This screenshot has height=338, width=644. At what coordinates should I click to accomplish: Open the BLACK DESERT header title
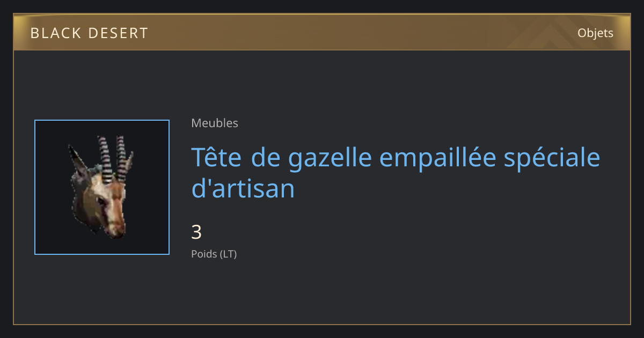click(89, 33)
